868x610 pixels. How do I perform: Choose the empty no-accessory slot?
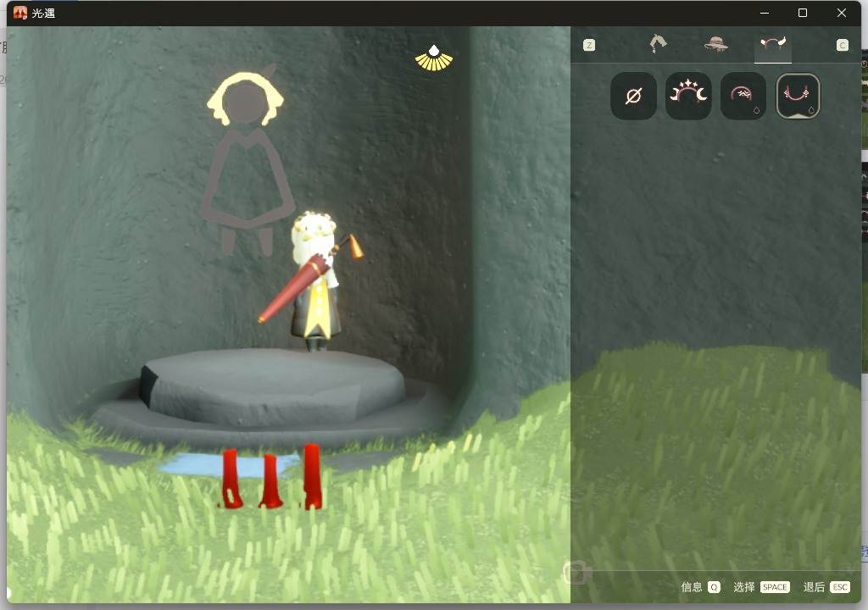(633, 96)
